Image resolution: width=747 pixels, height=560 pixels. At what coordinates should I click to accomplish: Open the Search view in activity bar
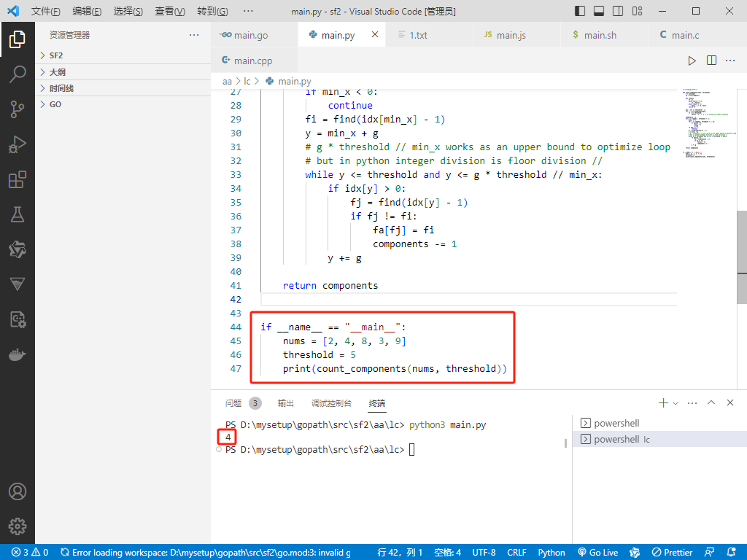[18, 74]
